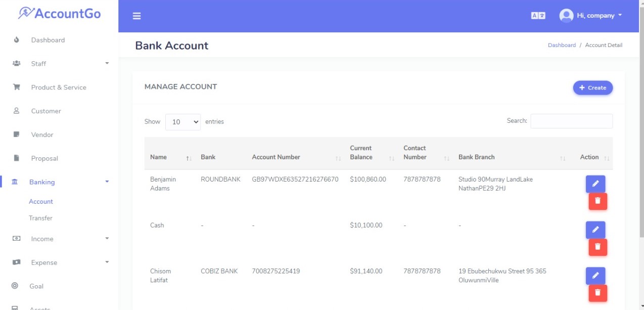Edit the Chisom Latifat account
This screenshot has width=644, height=310.
coord(595,276)
